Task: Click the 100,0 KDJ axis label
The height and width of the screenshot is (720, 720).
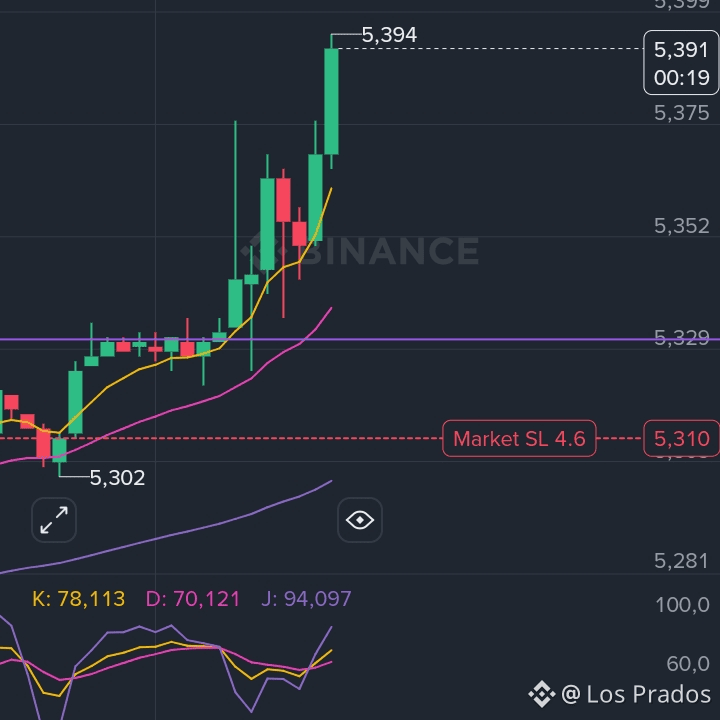Action: click(682, 605)
